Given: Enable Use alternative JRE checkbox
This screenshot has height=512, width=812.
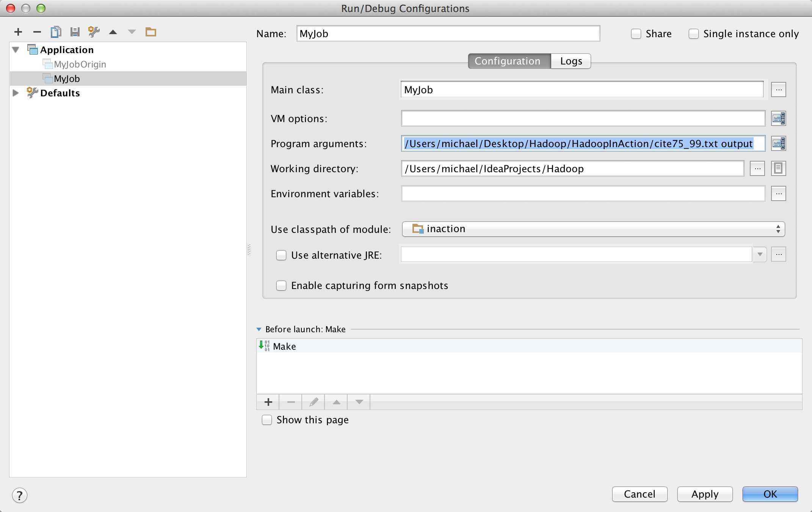Looking at the screenshot, I should click(282, 254).
